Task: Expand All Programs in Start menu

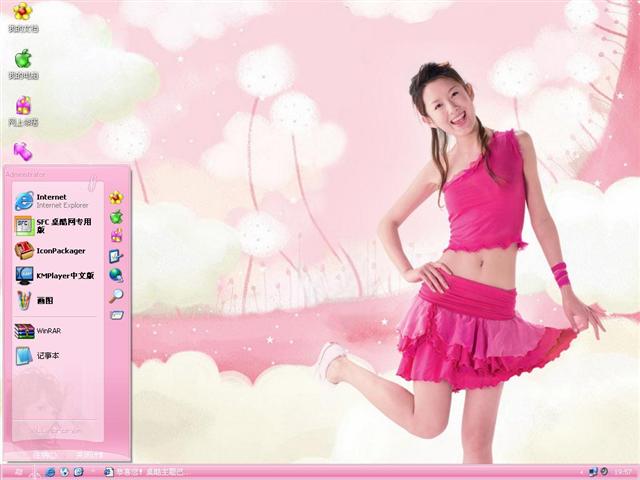Action: pyautogui.click(x=56, y=430)
